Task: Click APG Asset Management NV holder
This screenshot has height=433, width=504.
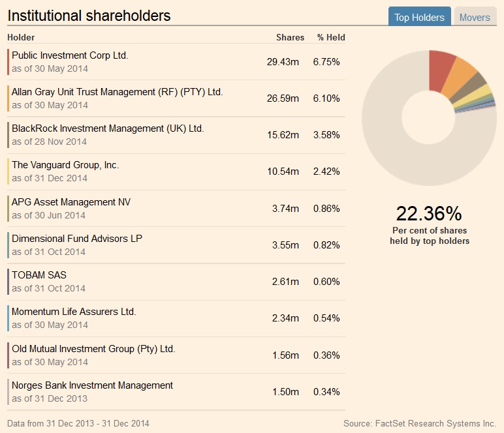Action: click(71, 202)
